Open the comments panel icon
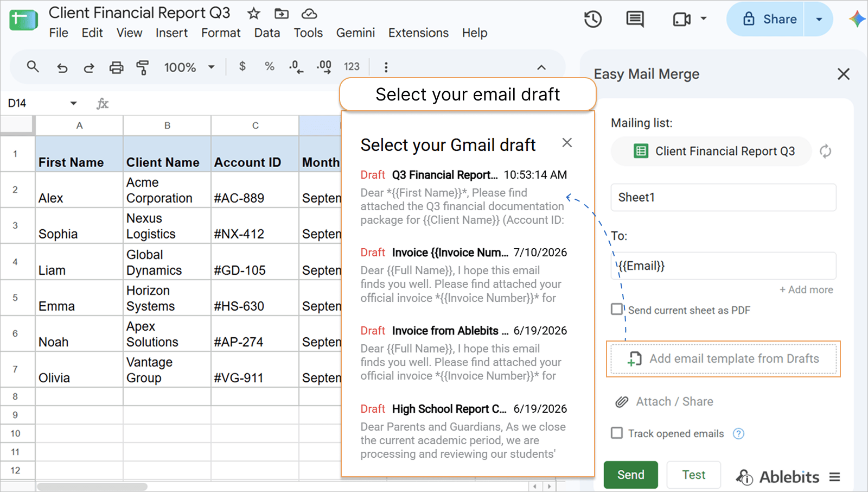The width and height of the screenshot is (868, 492). [635, 19]
